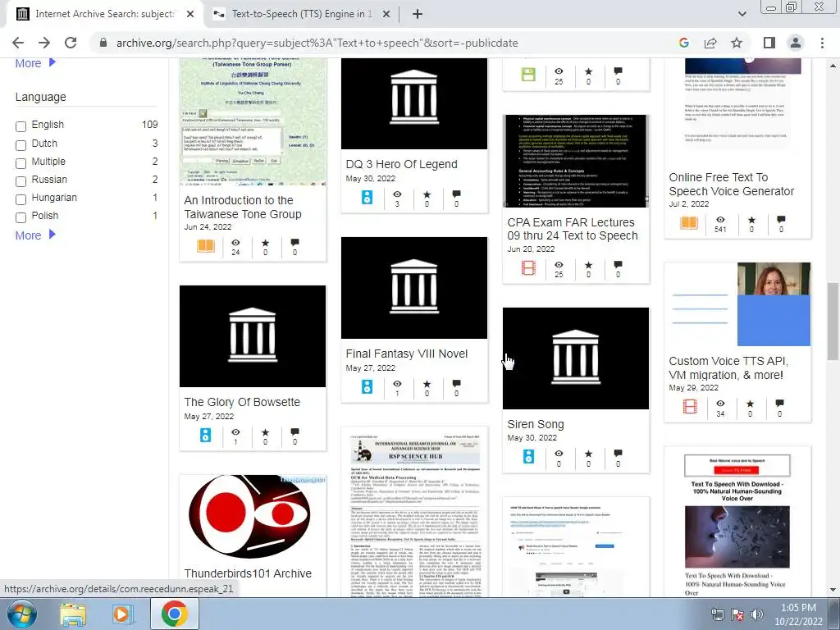Click the RSP Science Hub paper thumbnail
The width and height of the screenshot is (840, 630).
[414, 512]
